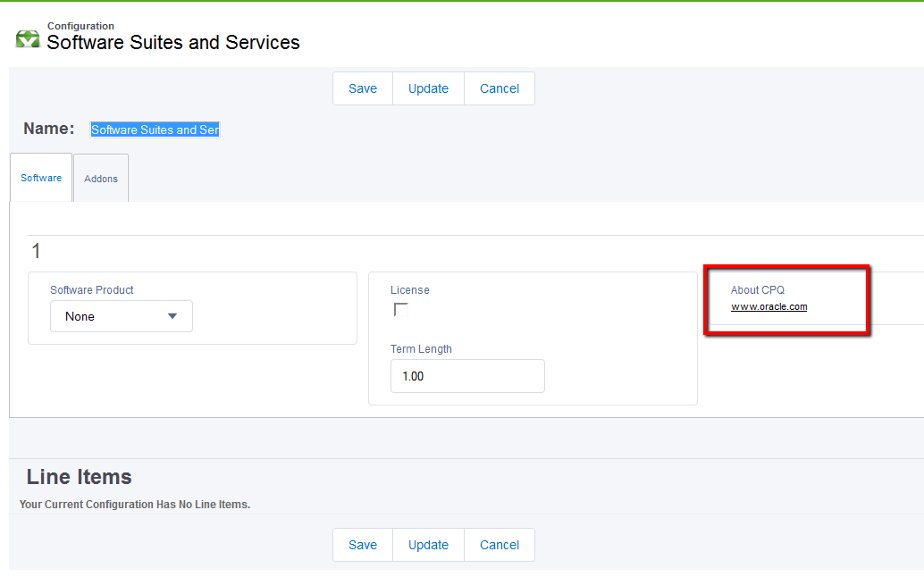
Task: Select the Software tab
Action: 41,178
